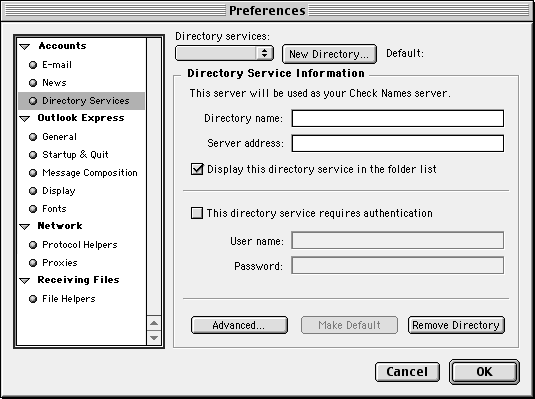
Task: Click the bullet icon beside News
Action: tap(33, 83)
